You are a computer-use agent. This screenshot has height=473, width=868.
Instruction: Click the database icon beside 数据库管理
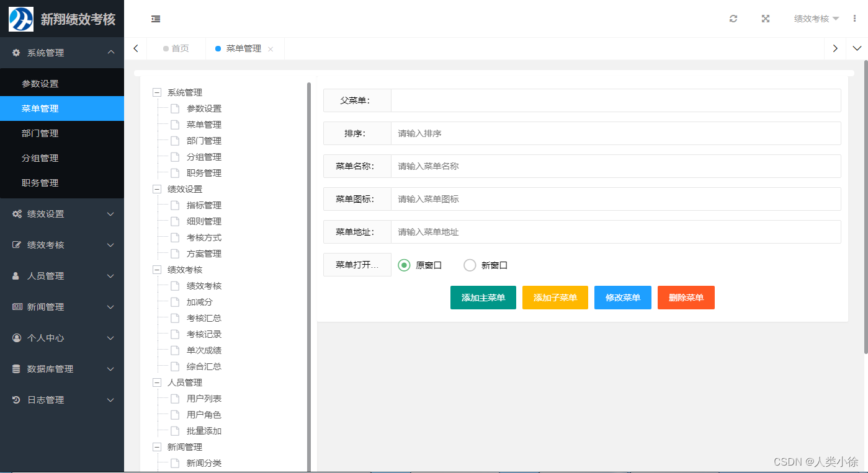17,369
